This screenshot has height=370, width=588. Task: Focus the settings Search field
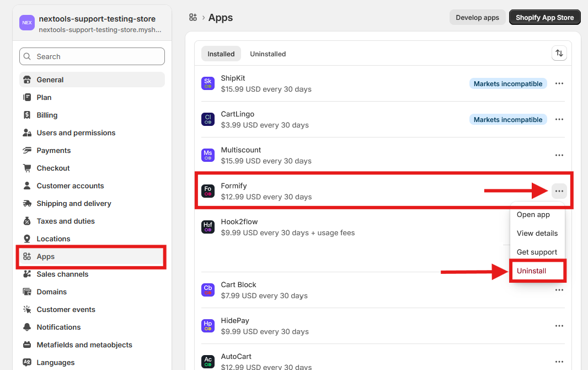[x=92, y=56]
